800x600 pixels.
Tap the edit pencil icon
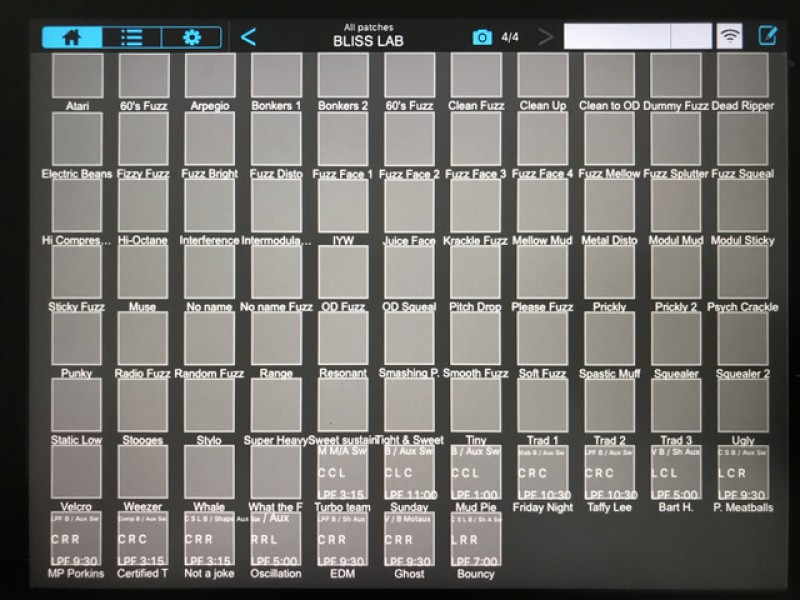pos(768,37)
